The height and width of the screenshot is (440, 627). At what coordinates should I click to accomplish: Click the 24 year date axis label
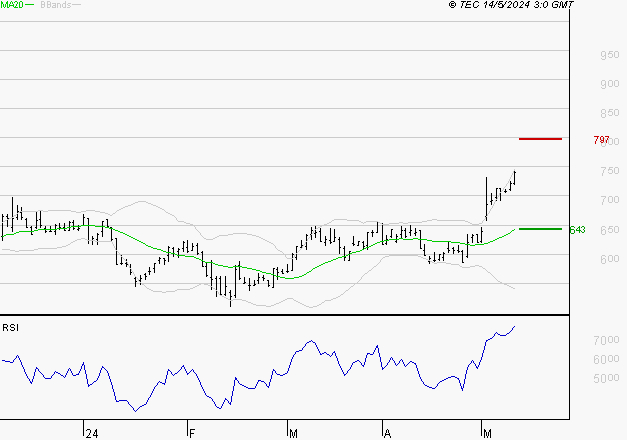92,434
